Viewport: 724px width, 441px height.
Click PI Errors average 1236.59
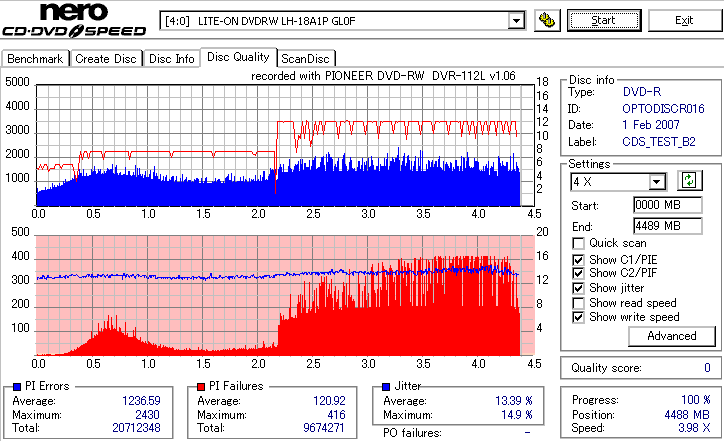[141, 400]
